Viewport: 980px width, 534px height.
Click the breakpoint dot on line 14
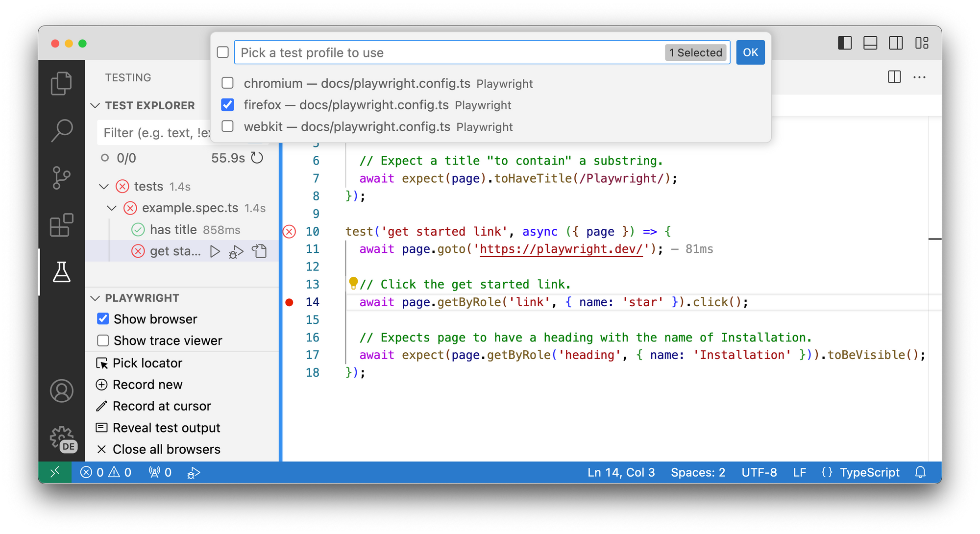pyautogui.click(x=290, y=302)
